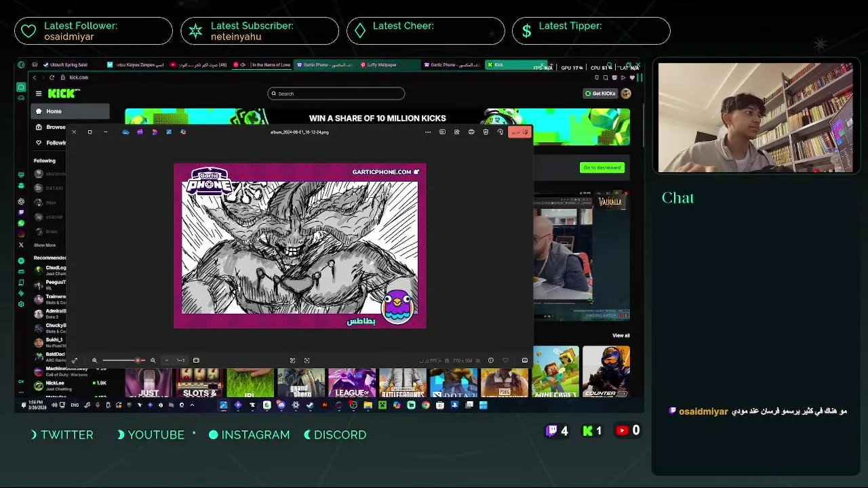Click the Get KICKs button

click(600, 94)
